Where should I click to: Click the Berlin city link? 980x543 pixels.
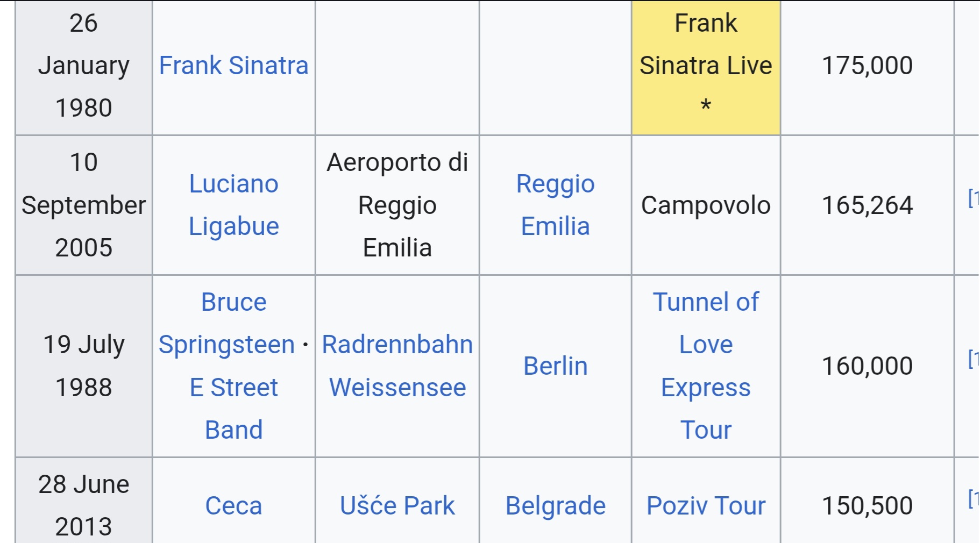555,366
